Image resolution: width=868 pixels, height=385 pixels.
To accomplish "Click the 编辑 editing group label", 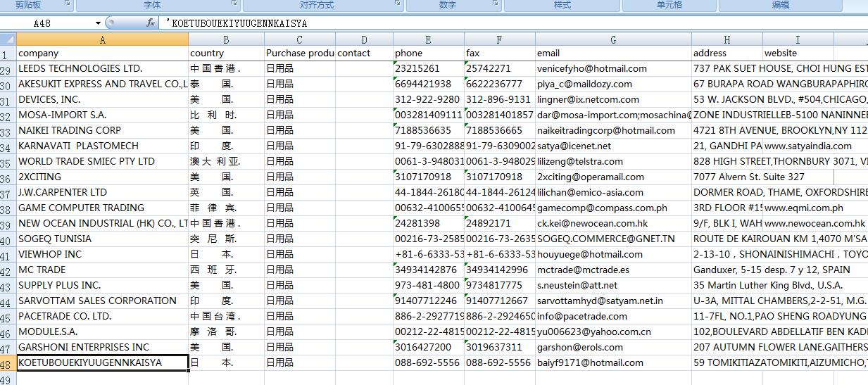I will [781, 5].
